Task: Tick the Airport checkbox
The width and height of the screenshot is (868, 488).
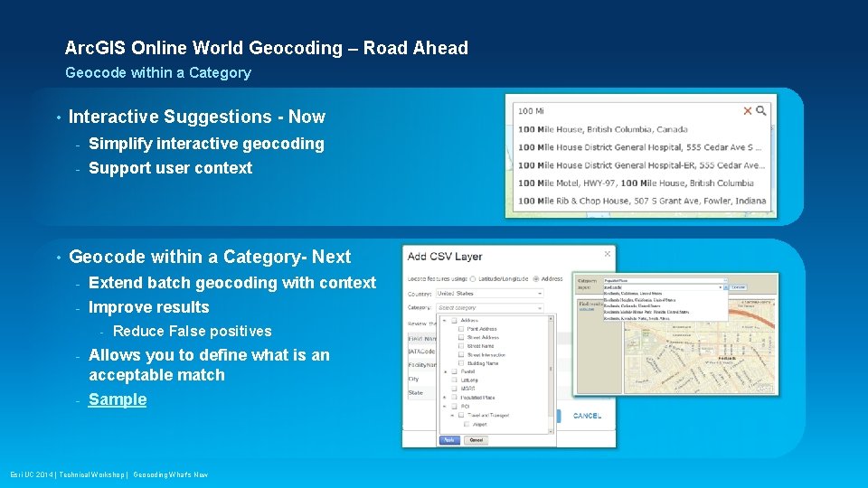Action: click(x=467, y=425)
